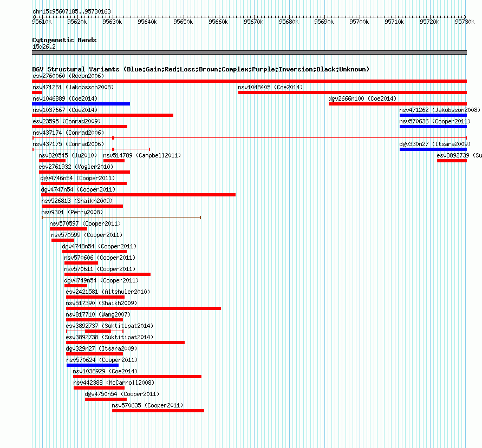Open dgv4747n54 (Cooper2011) entry
The width and height of the screenshot is (482, 448).
click(x=78, y=189)
